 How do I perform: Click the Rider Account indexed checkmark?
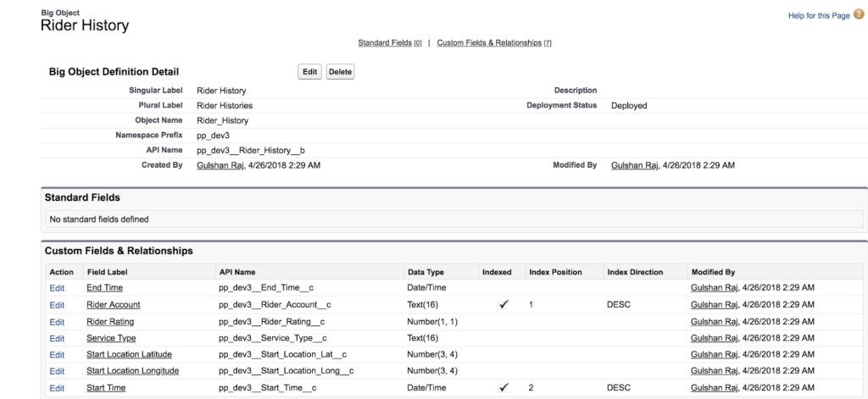tap(504, 305)
